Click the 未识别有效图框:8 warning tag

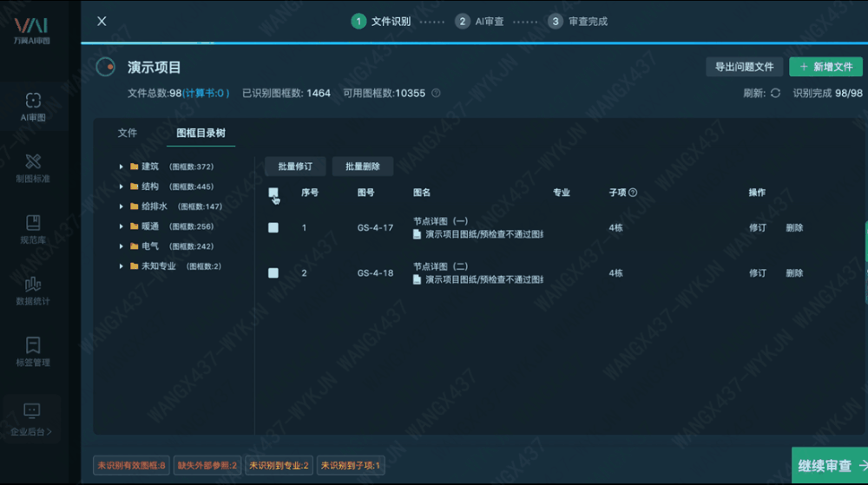click(x=131, y=466)
